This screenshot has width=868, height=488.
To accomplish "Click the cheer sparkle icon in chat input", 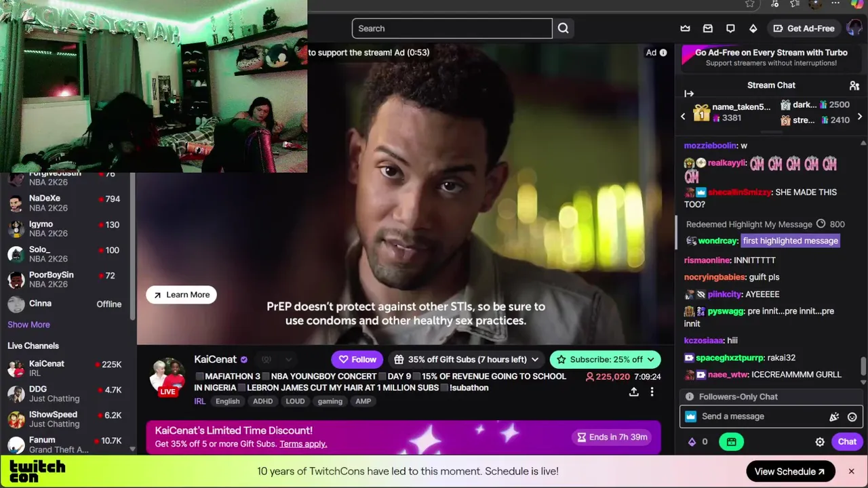I will point(834,417).
